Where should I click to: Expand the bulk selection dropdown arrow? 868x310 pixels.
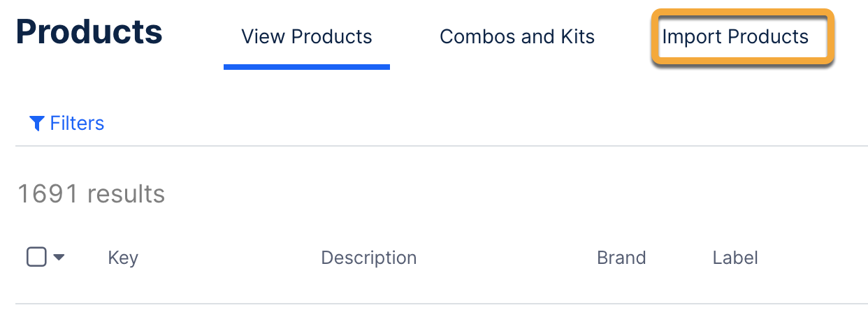pos(59,258)
